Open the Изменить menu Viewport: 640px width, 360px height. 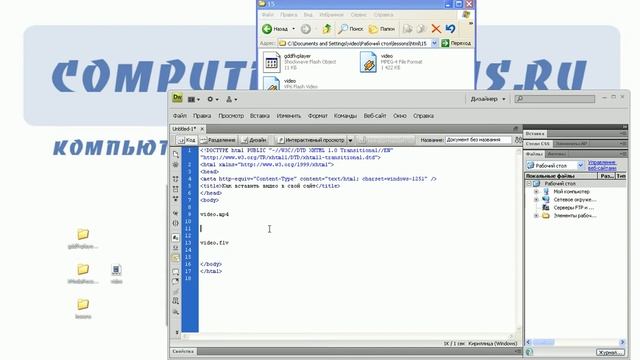[x=289, y=116]
